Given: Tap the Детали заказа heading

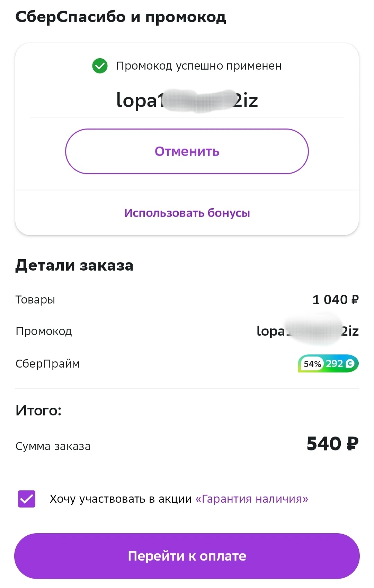Looking at the screenshot, I should (x=74, y=266).
